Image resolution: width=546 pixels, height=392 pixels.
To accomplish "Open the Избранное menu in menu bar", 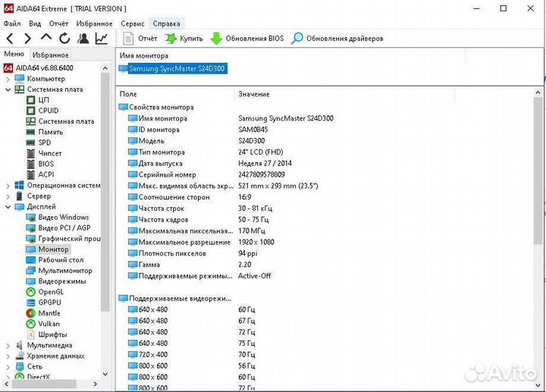I will pos(94,24).
